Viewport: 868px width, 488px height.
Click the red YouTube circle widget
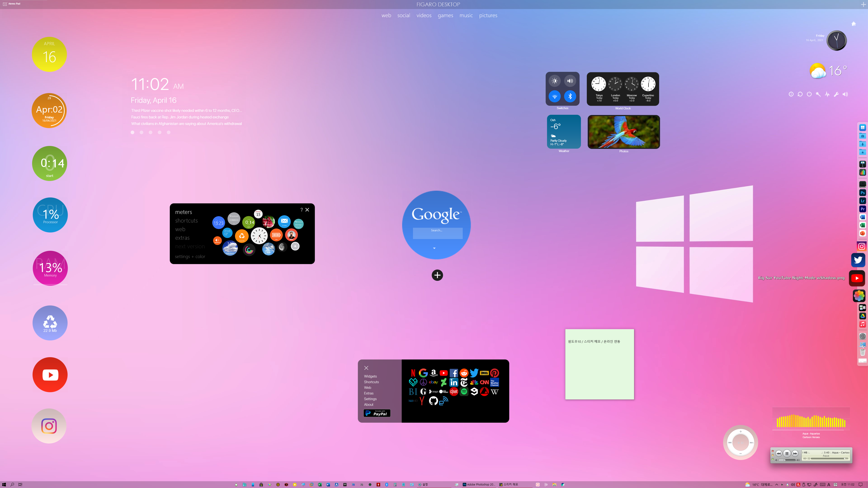click(50, 375)
